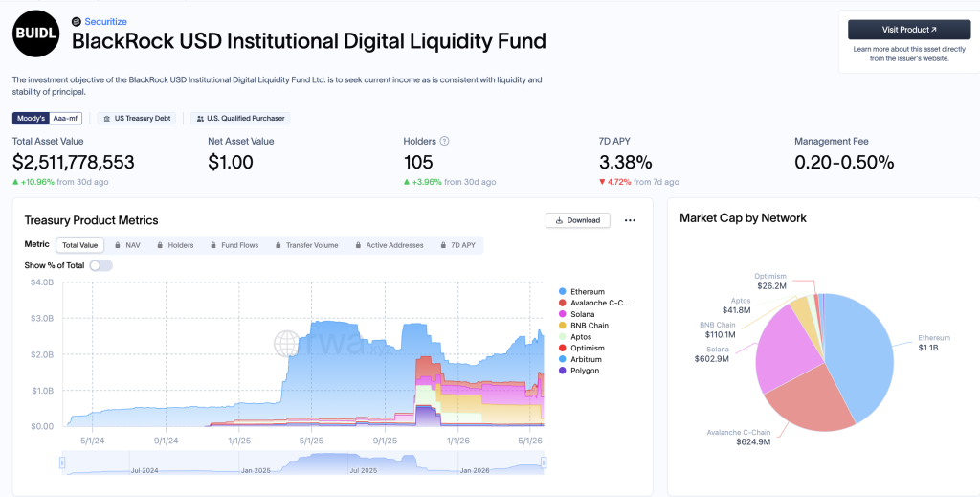Click the download arrow icon
Image resolution: width=980 pixels, height=497 pixels.
(559, 220)
